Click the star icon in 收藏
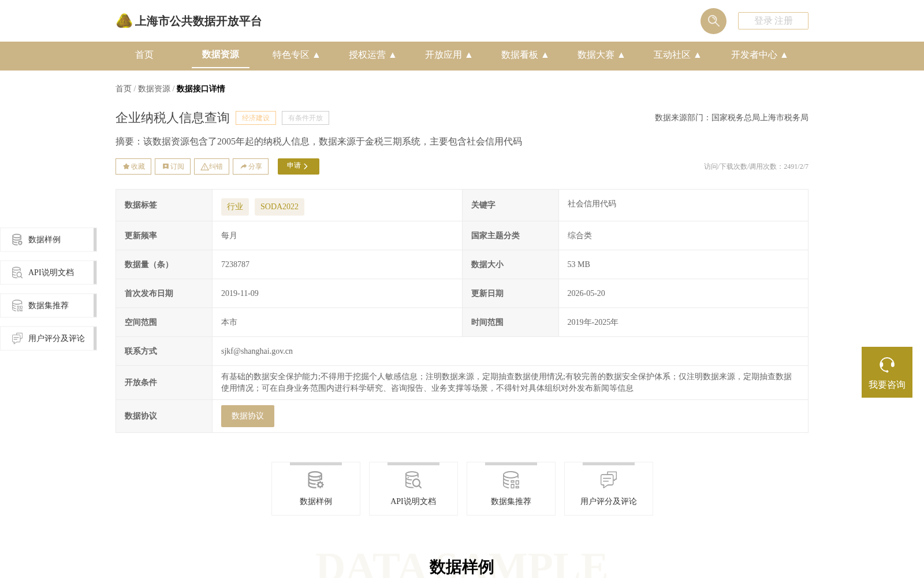The height and width of the screenshot is (578, 924). 126,166
